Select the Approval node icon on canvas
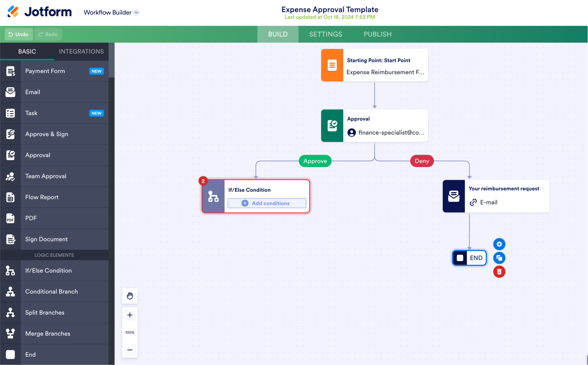The width and height of the screenshot is (588, 365). coord(332,126)
